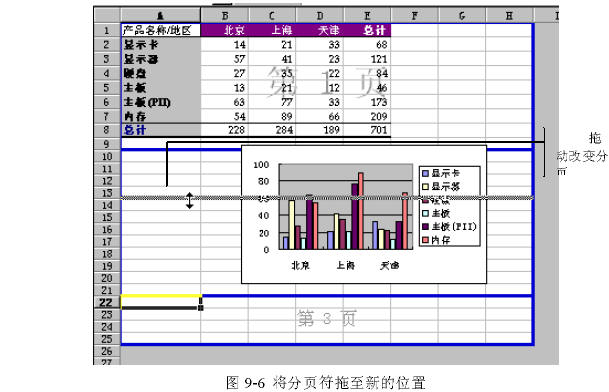
Task: Click cell value 189
Action: (331, 130)
